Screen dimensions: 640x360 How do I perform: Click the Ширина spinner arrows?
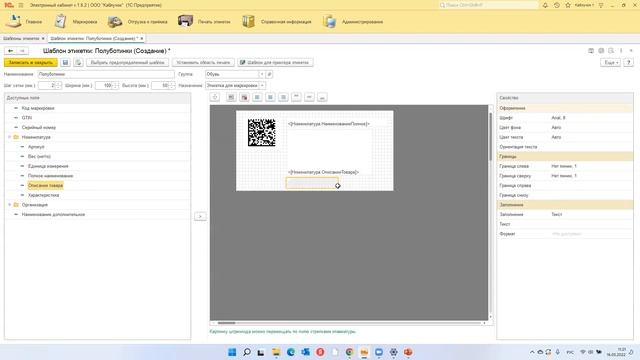[x=116, y=86]
